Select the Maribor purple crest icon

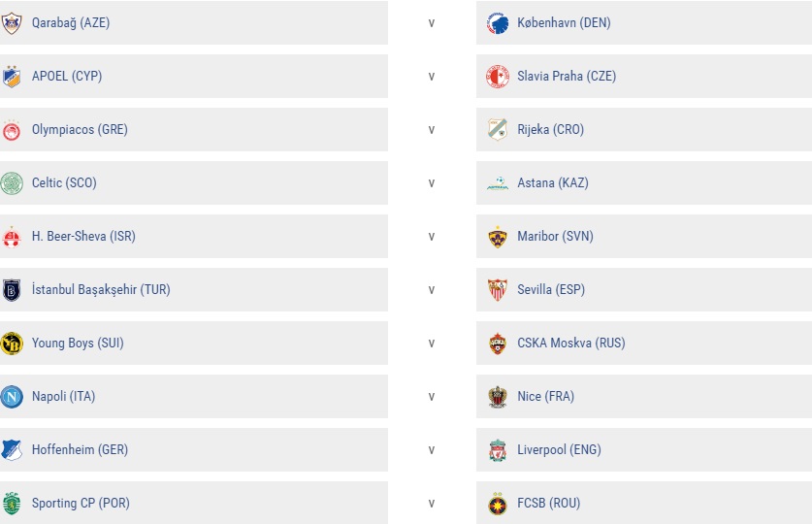coord(497,236)
